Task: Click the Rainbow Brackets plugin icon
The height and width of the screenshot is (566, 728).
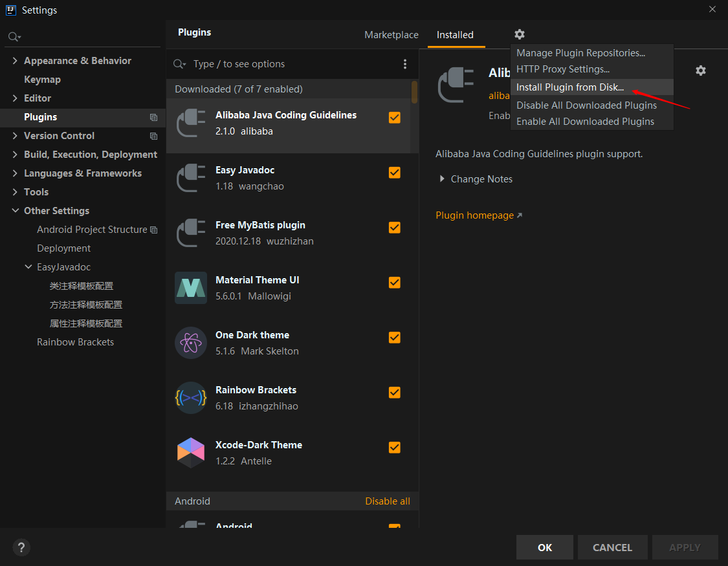Action: click(191, 398)
